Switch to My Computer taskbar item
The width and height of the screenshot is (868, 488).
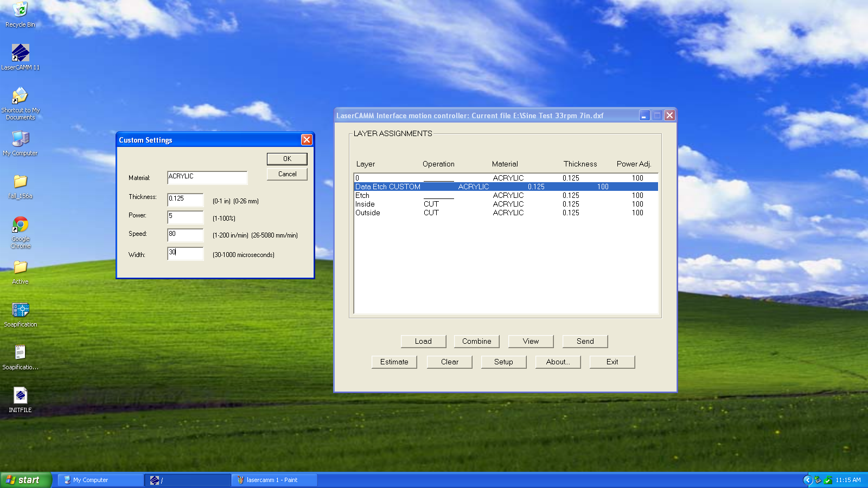[100, 480]
